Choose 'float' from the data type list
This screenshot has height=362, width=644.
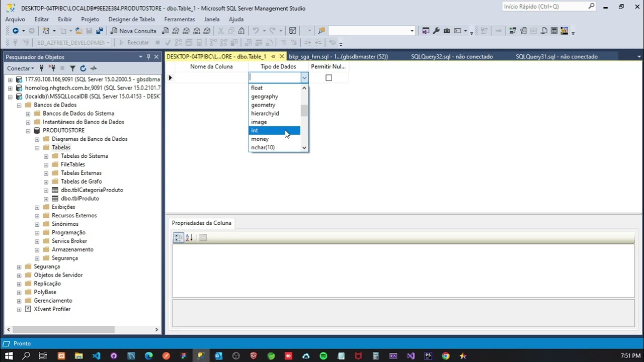275,88
